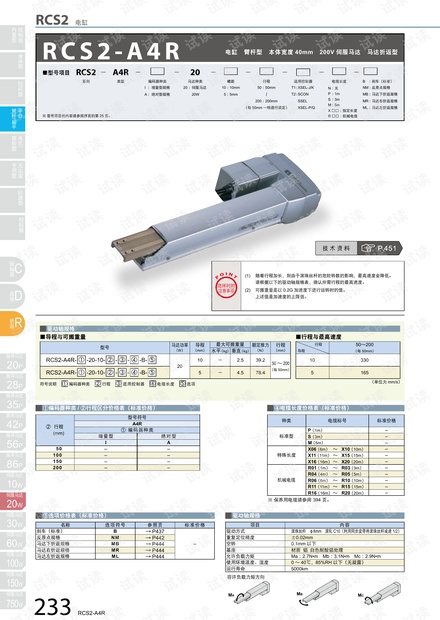440x620 pixels.
Task: Click the 165 max speed value
Action: coord(364,372)
